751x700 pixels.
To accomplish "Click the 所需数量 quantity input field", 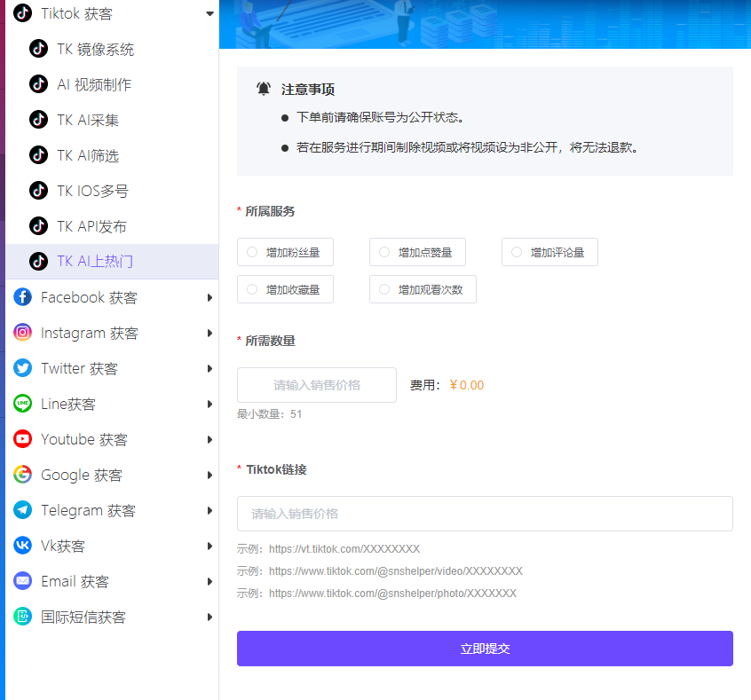I will pos(317,385).
